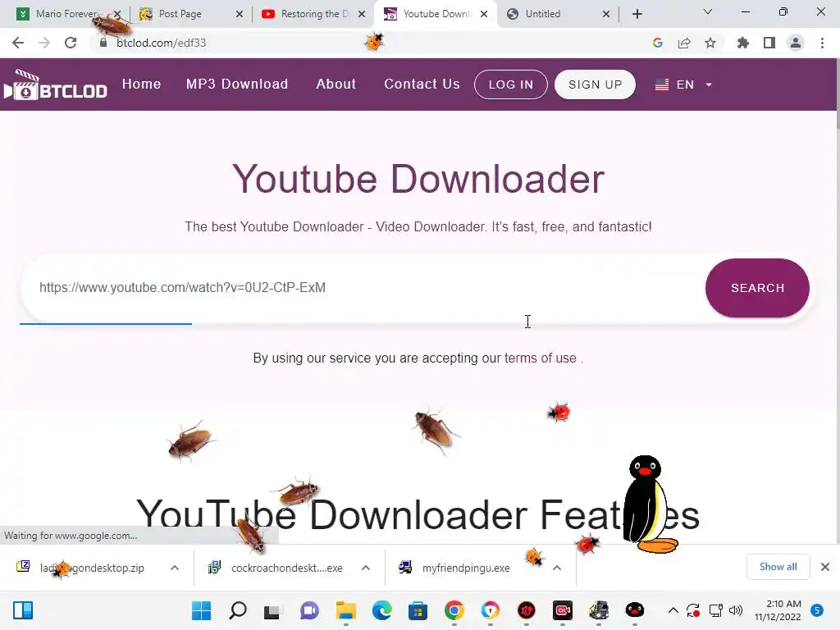Viewport: 840px width, 630px height.
Task: Open MP3 Download page
Action: (237, 84)
